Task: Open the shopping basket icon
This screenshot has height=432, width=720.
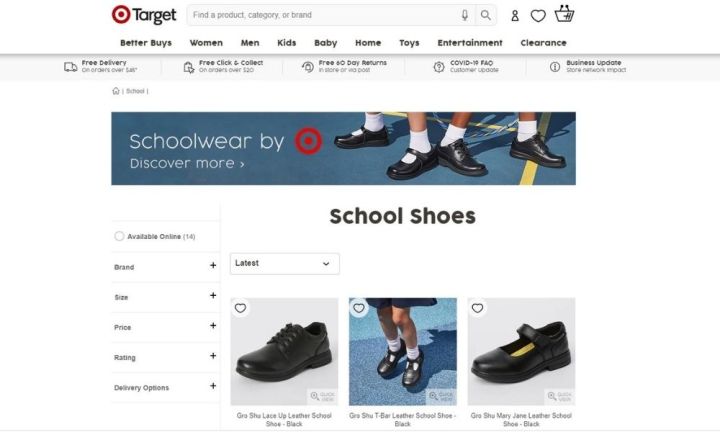Action: [x=564, y=14]
